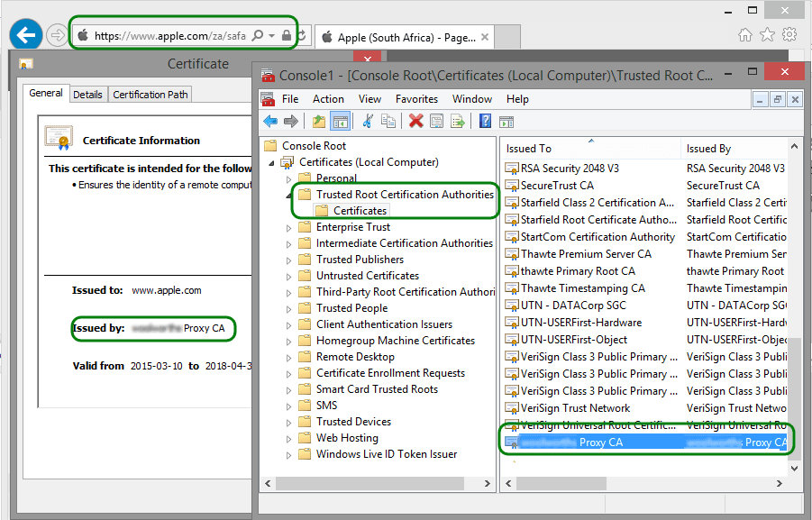Image resolution: width=812 pixels, height=520 pixels.
Task: Select General tab in Certificate dialog
Action: pyautogui.click(x=46, y=93)
